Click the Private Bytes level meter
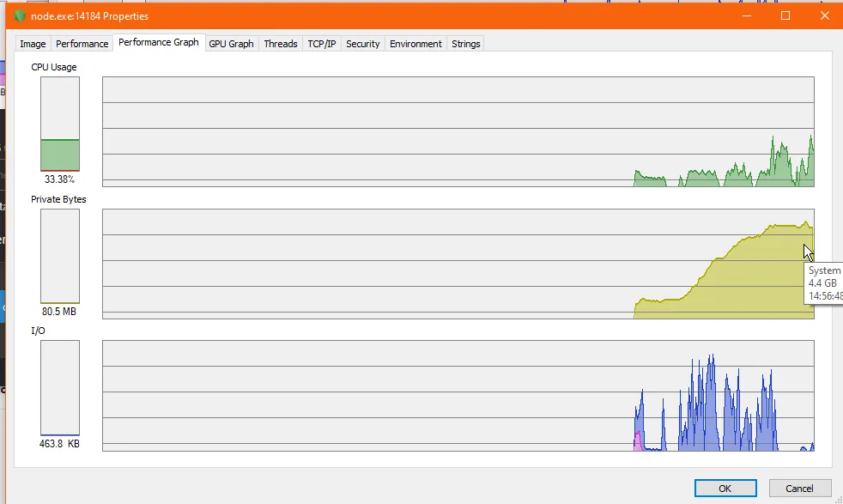The image size is (843, 504). 60,256
